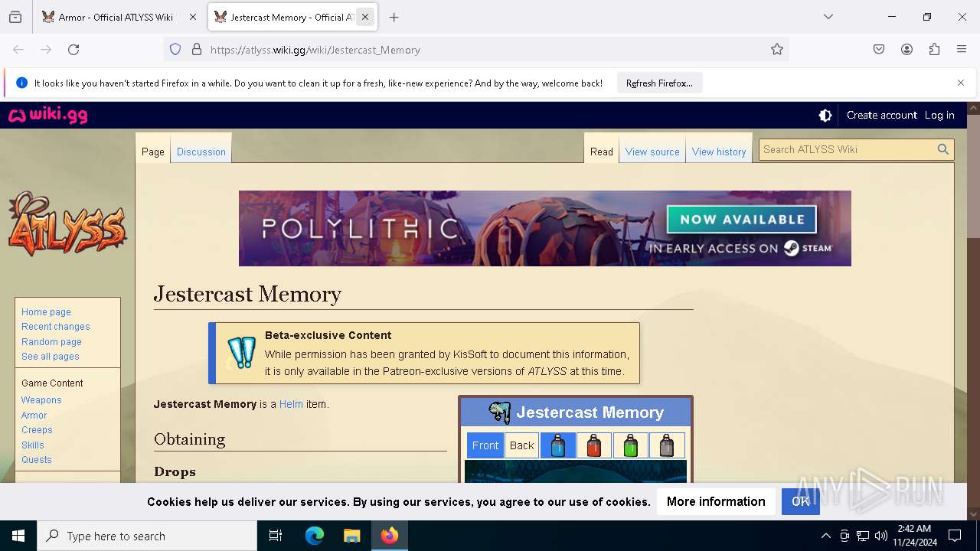
Task: Open the Extensions puzzle icon
Action: [934, 50]
